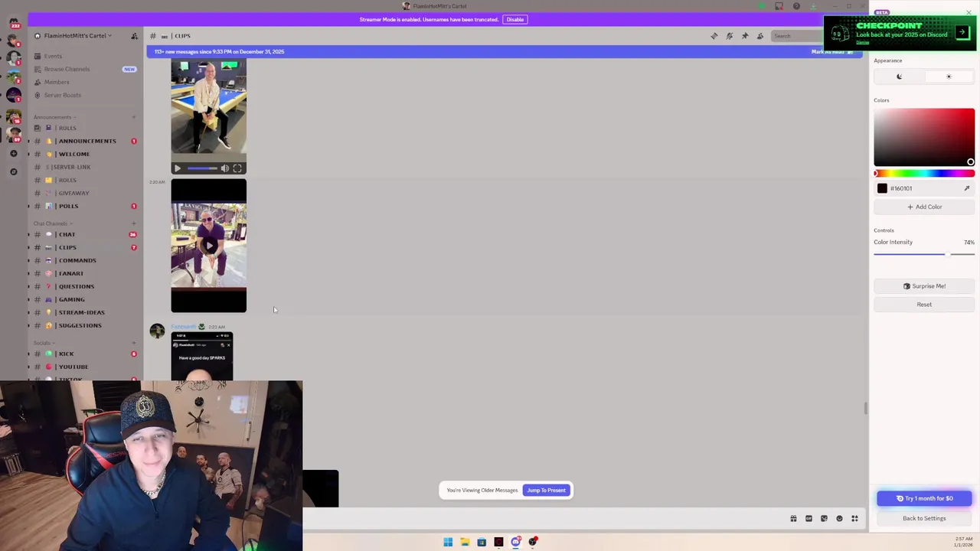This screenshot has width=980, height=551.
Task: Open the Events menu item
Action: coord(84,56)
